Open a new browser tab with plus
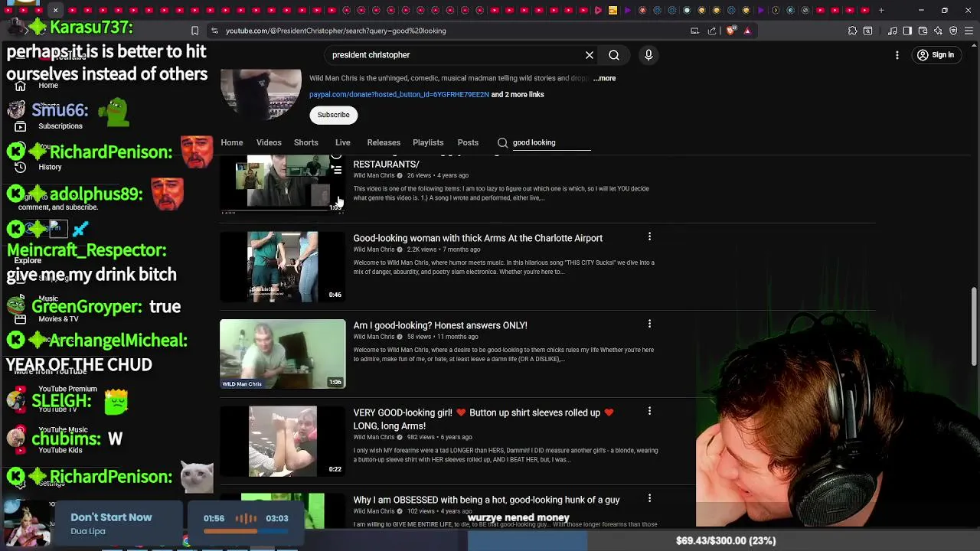The width and height of the screenshot is (980, 551). click(x=881, y=10)
